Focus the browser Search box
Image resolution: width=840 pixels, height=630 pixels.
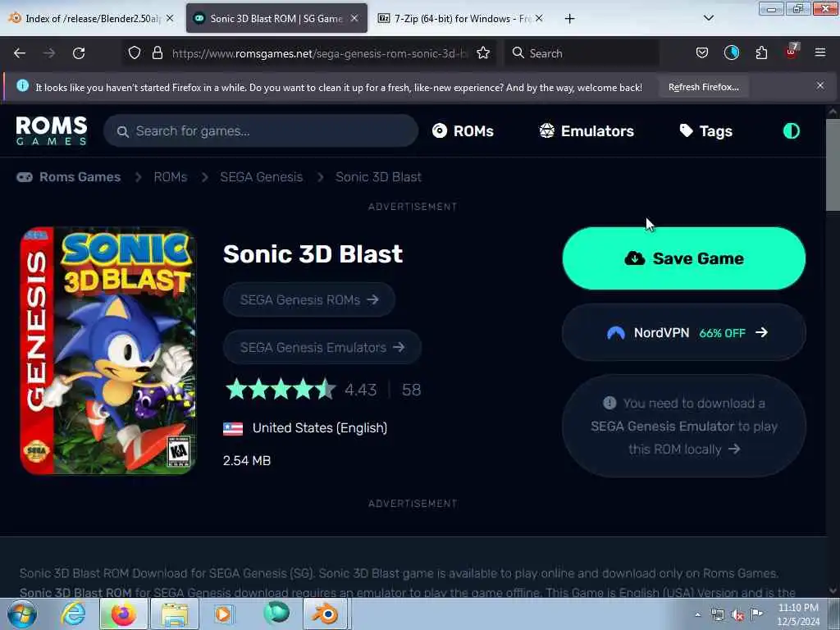pyautogui.click(x=582, y=53)
